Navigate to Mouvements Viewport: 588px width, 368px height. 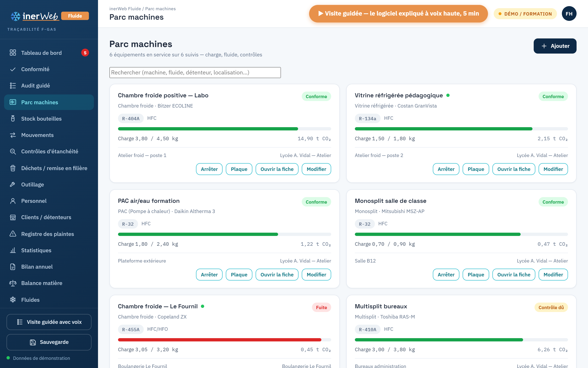(49, 135)
